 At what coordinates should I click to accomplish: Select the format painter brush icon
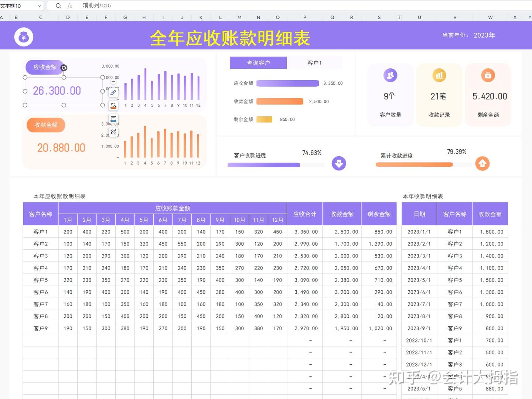(113, 92)
